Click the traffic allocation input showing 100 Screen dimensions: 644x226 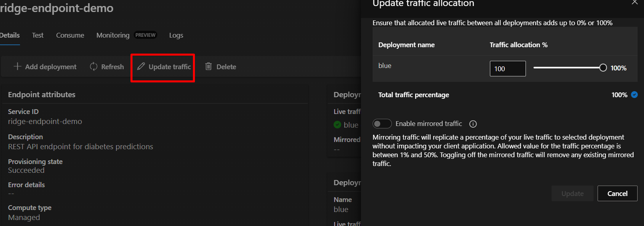(508, 68)
